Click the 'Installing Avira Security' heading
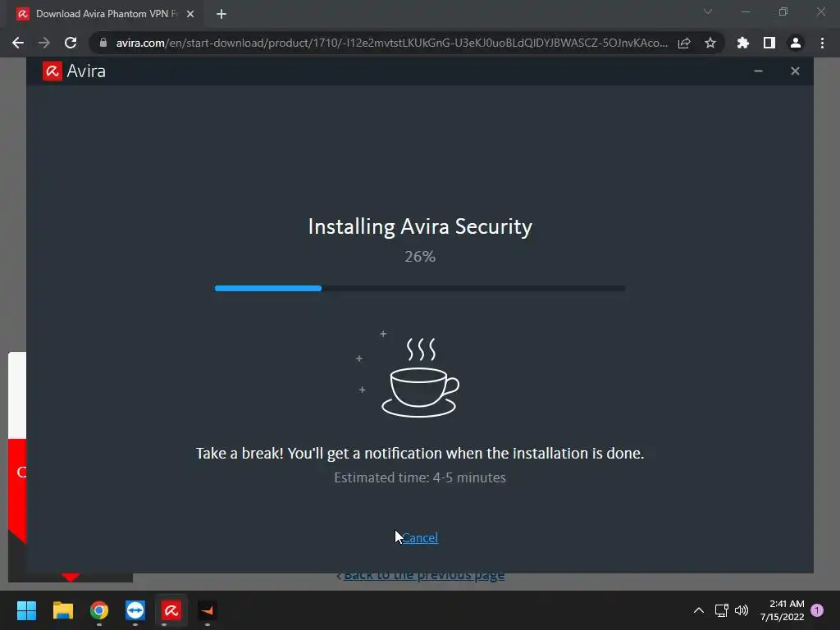The width and height of the screenshot is (840, 630). click(420, 226)
